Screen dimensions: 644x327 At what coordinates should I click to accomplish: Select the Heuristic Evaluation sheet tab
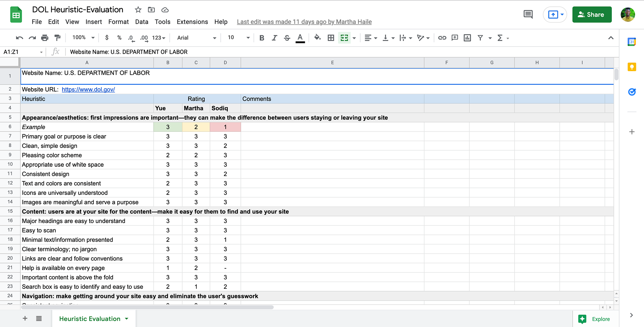(x=94, y=319)
